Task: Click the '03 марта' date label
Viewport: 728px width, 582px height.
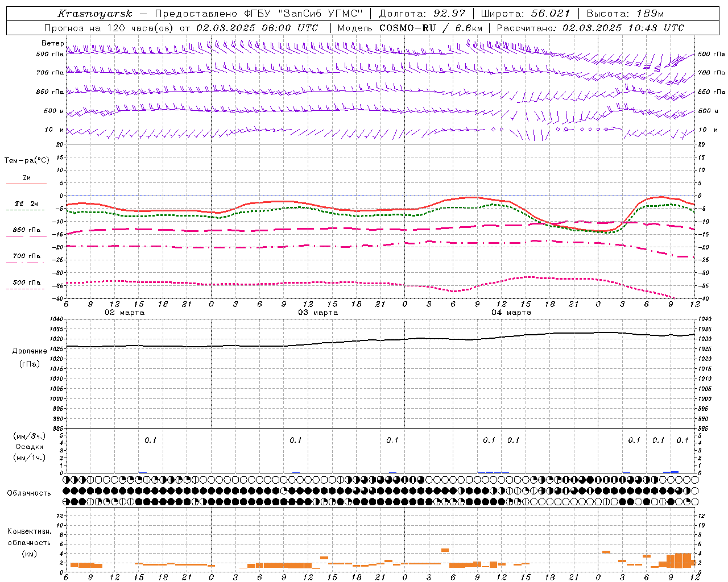Action: coord(318,312)
